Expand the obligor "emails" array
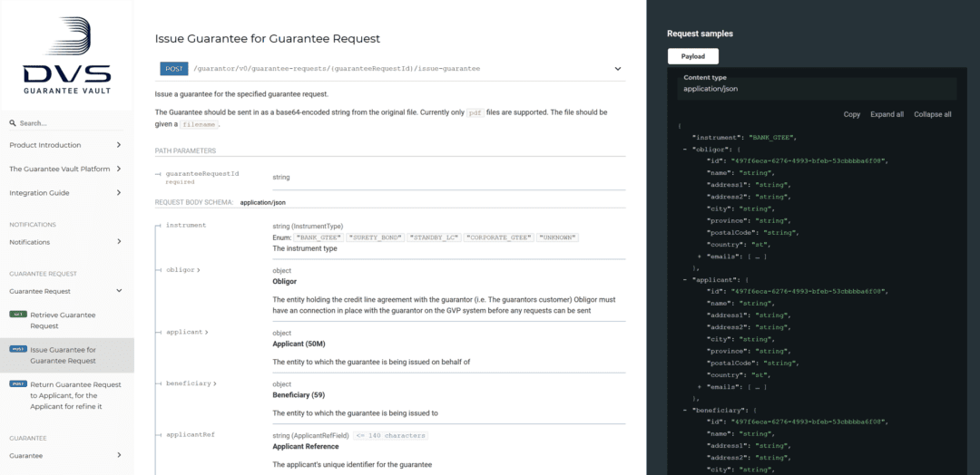Screen dimensions: 980x475 click(700, 257)
